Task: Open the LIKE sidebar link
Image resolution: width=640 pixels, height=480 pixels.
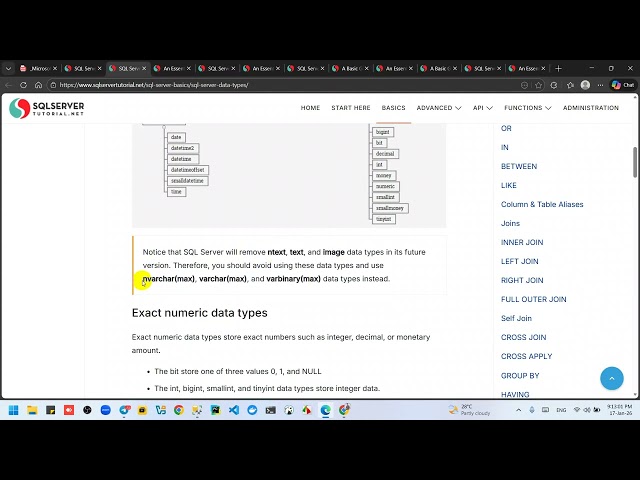Action: click(x=509, y=185)
